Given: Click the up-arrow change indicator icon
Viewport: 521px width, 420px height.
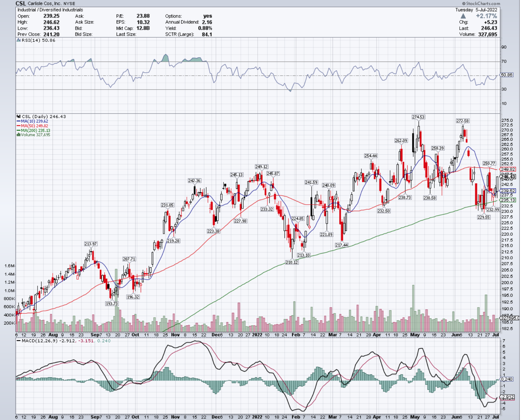Looking at the screenshot, I should (x=463, y=16).
